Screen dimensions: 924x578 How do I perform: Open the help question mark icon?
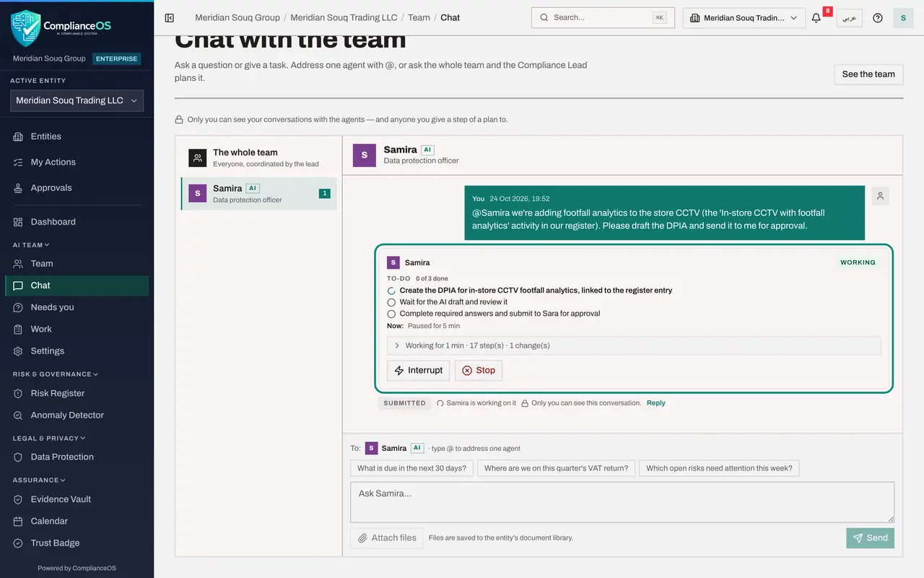pos(878,18)
